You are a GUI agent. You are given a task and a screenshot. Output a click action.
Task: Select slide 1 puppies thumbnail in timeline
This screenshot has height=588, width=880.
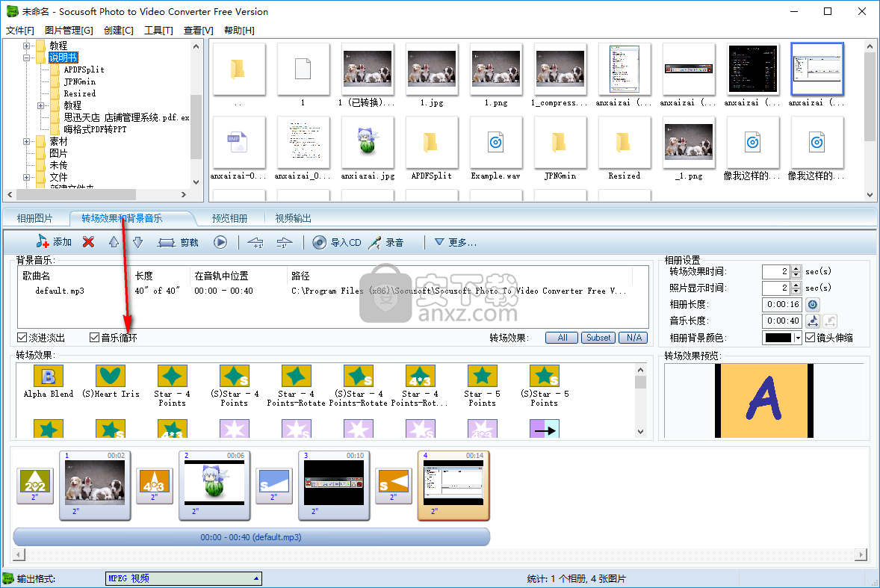click(95, 486)
